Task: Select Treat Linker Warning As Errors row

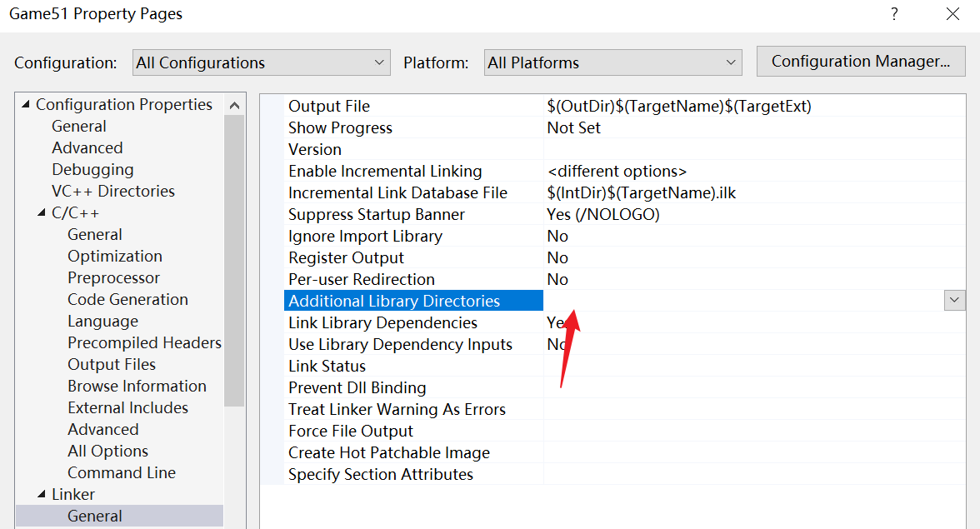Action: pos(397,410)
